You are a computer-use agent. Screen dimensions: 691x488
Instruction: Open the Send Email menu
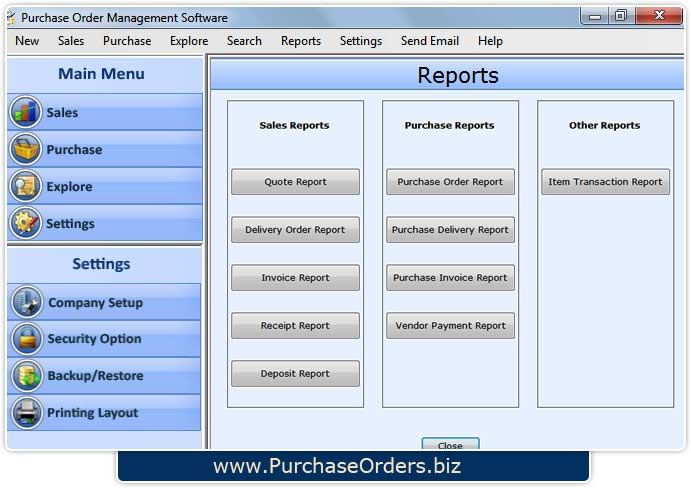[430, 41]
